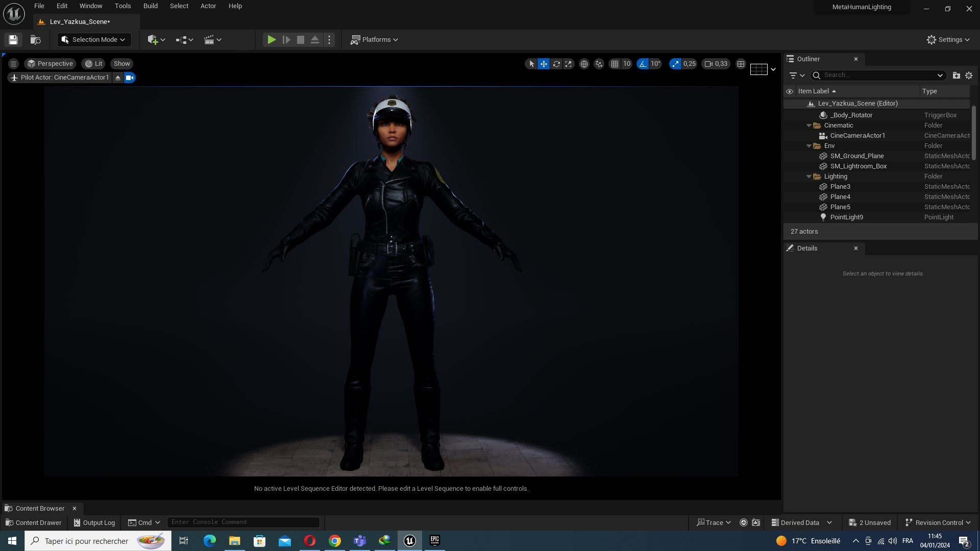The height and width of the screenshot is (551, 980).
Task: Open the Output Log
Action: [x=94, y=522]
